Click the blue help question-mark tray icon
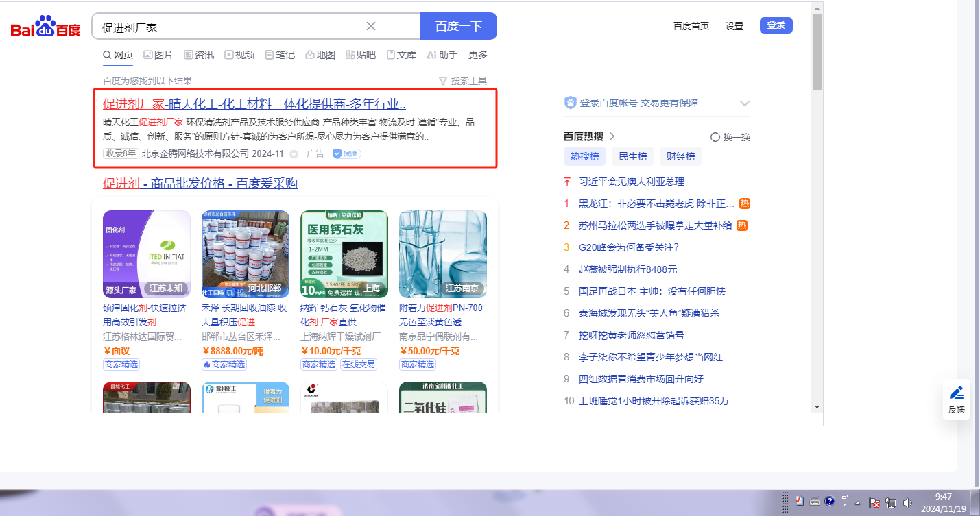Screen dimensions: 980x516 pos(829,502)
